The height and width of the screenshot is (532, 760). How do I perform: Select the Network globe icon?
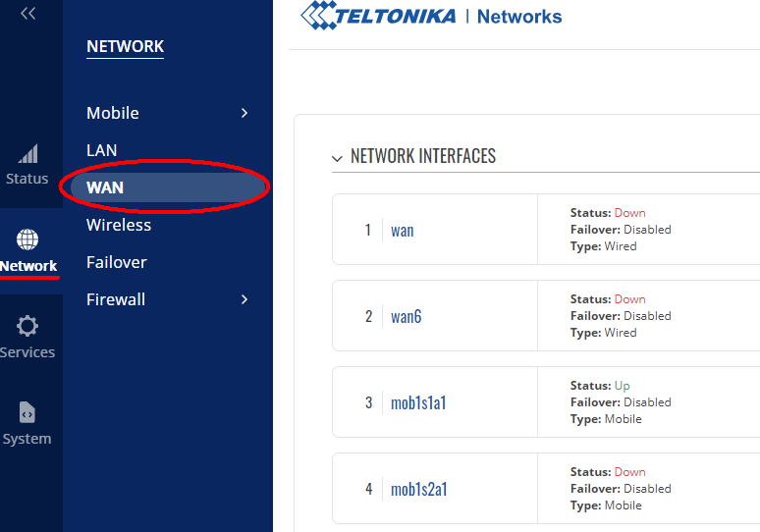[27, 239]
